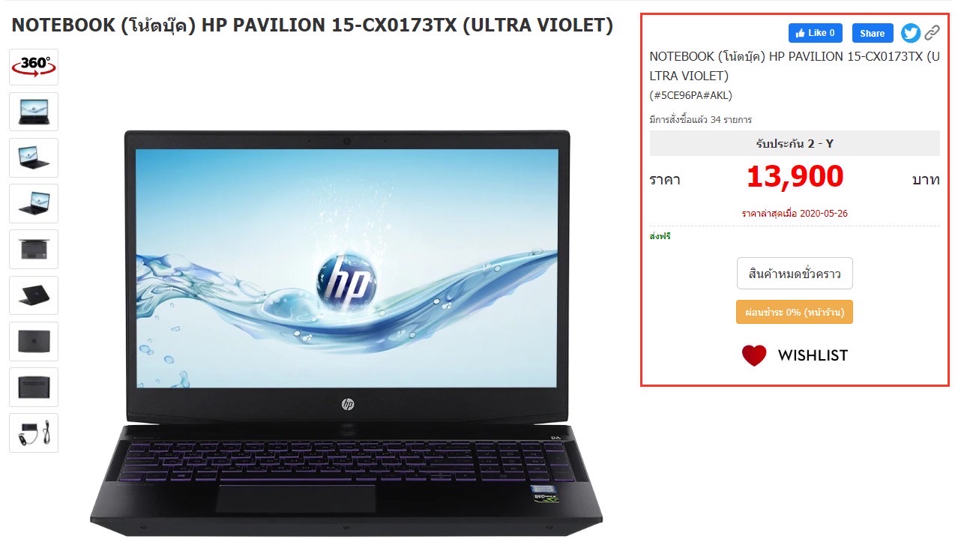Click the สินค้าหมดชั่วคราว out-of-stock button
This screenshot has height=560, width=961.
(x=795, y=274)
